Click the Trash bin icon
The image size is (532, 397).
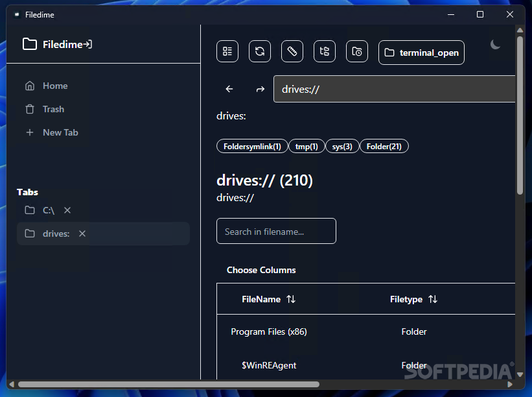[30, 109]
